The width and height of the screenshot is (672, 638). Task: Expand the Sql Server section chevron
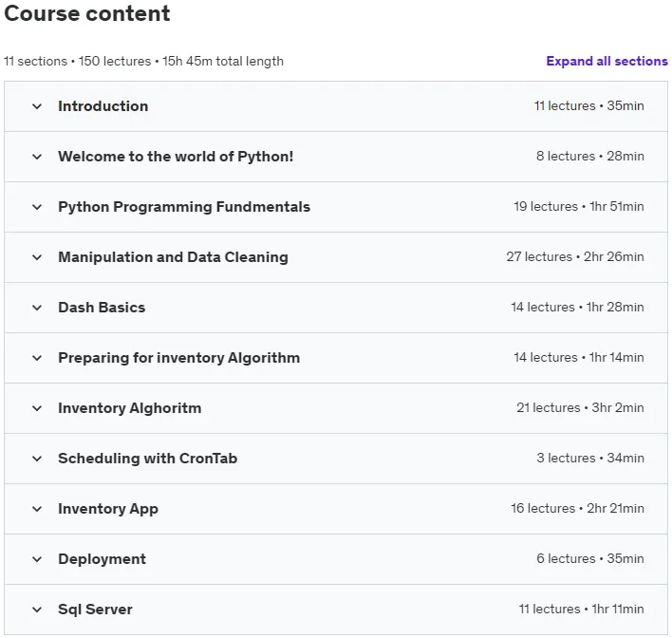(x=37, y=610)
